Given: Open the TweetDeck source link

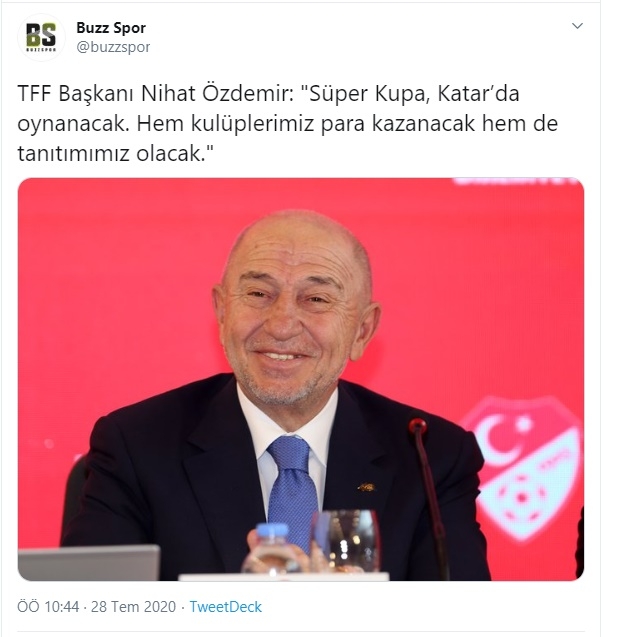Looking at the screenshot, I should (x=225, y=607).
